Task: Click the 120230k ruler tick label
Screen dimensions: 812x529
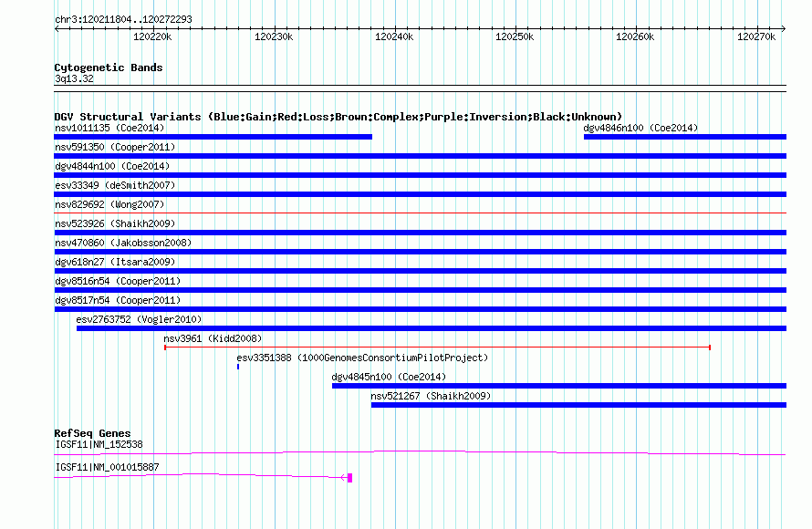Action: [x=274, y=36]
